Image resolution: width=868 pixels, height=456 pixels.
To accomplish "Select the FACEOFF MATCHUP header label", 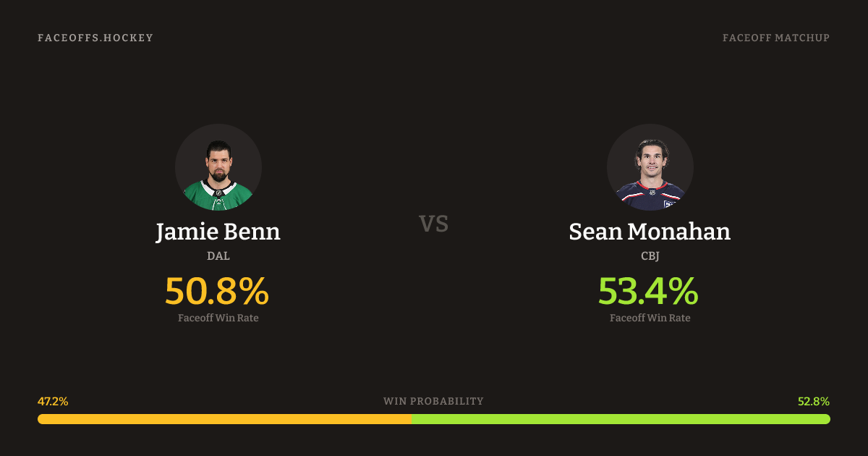I will [x=775, y=38].
